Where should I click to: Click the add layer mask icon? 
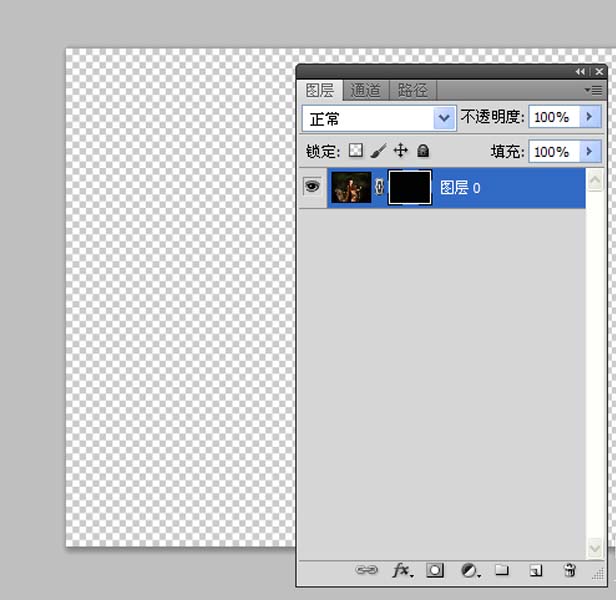435,570
